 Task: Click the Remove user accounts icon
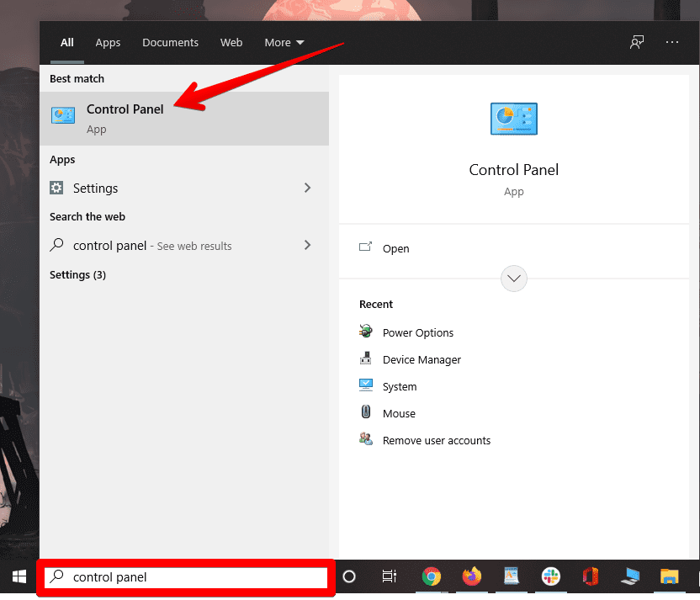pyautogui.click(x=366, y=438)
